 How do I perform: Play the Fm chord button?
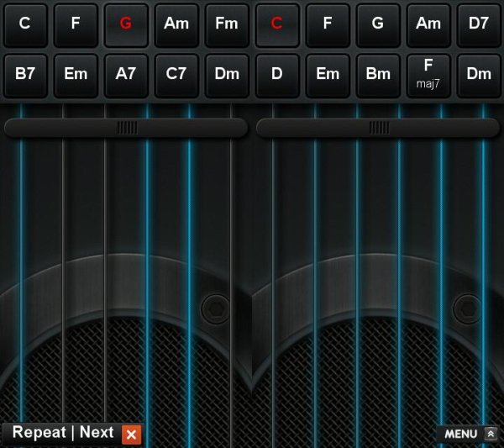227,24
